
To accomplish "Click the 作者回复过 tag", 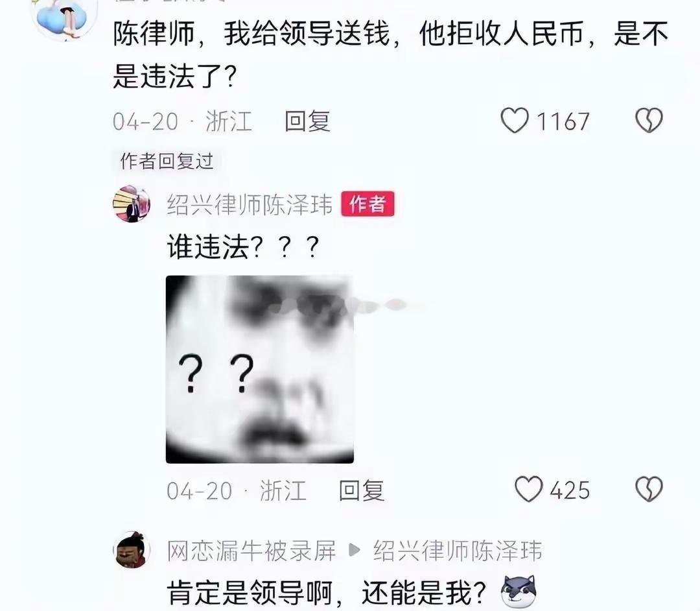I will pos(167,161).
